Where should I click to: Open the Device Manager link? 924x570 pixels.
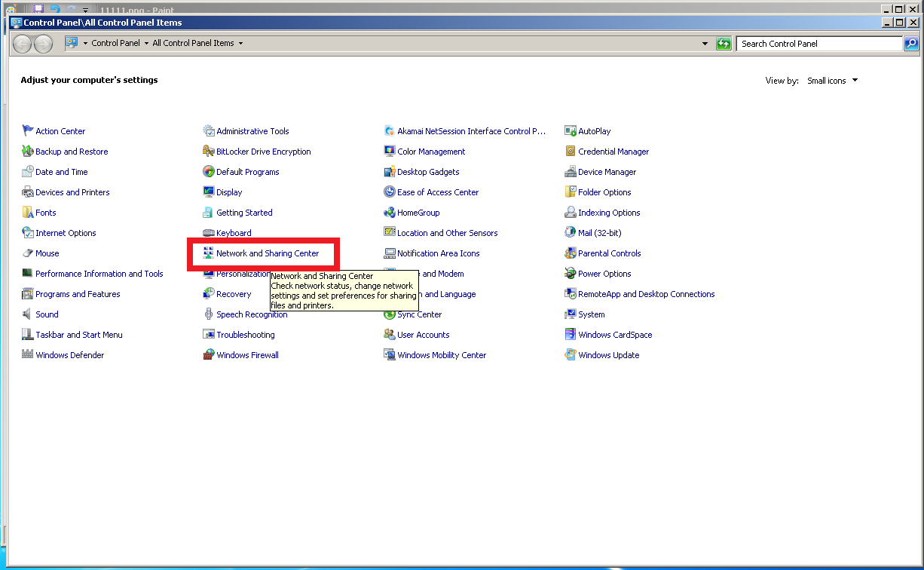click(x=607, y=172)
